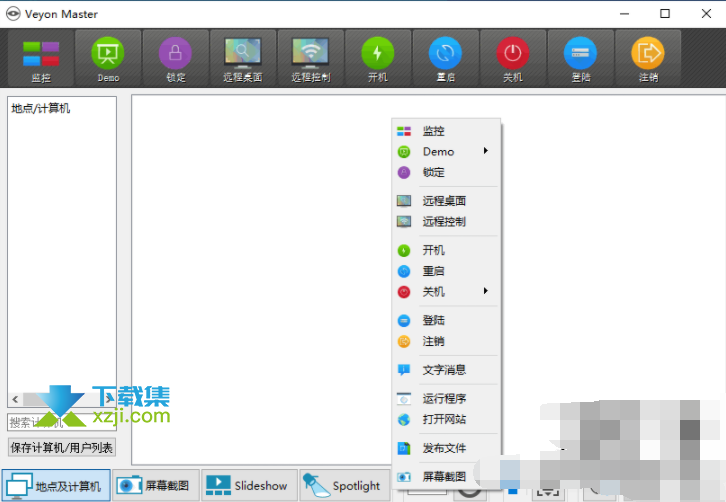Toggle the Spotlight mode button
Viewport: 726px width, 502px height.
click(342, 486)
